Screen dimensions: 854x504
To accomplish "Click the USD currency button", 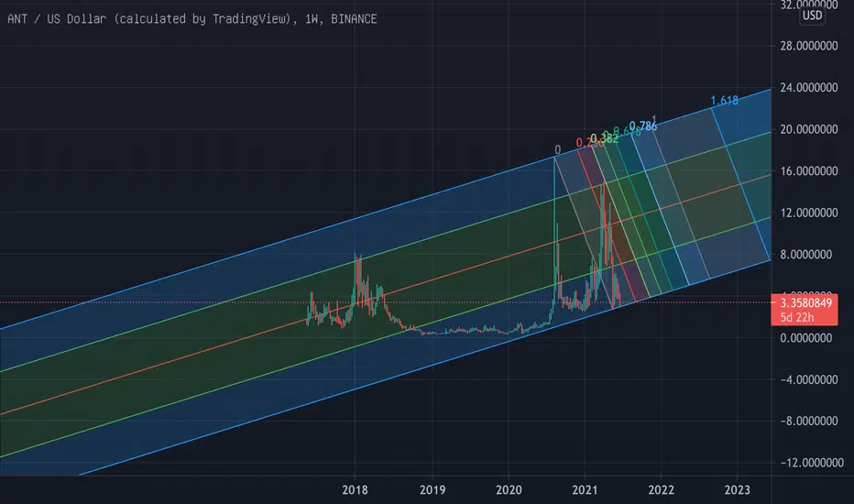I will coord(812,16).
